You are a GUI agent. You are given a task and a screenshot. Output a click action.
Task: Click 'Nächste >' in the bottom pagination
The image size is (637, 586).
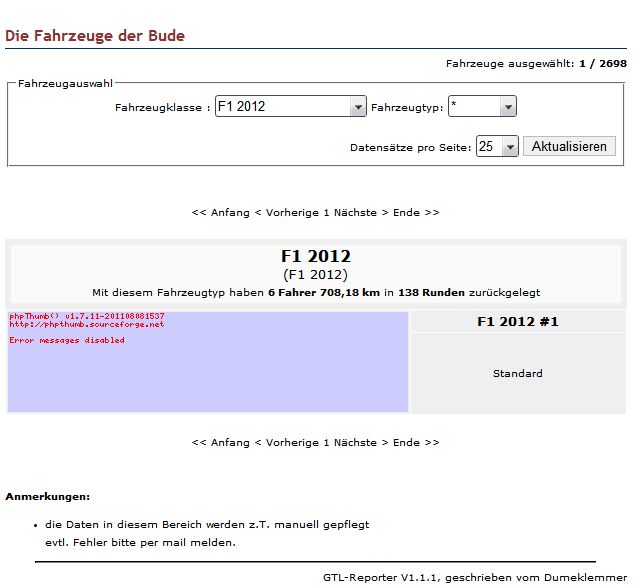pos(355,442)
